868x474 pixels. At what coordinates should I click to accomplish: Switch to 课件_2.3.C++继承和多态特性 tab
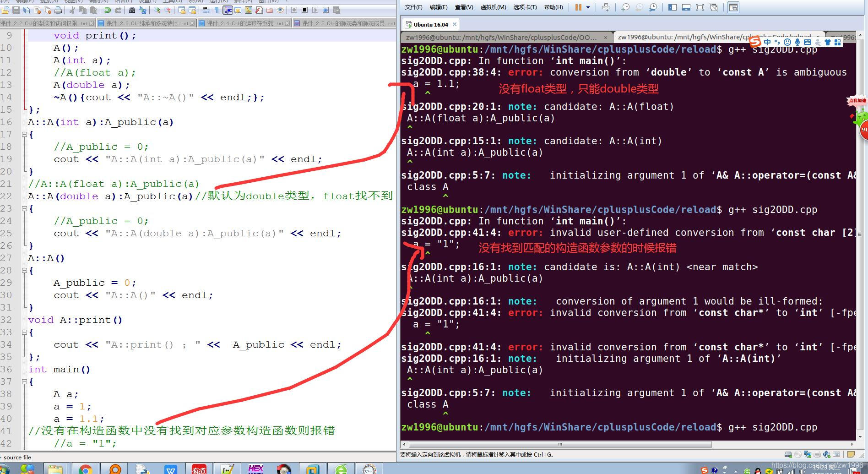tap(147, 23)
